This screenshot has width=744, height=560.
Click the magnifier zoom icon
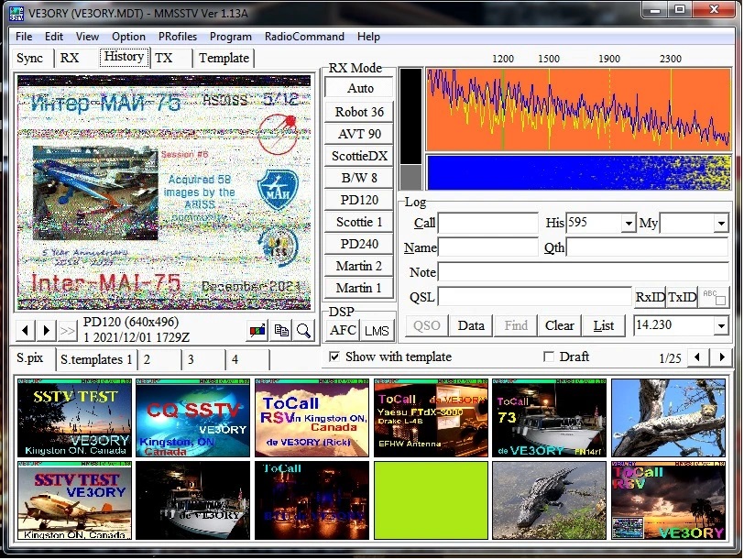pyautogui.click(x=303, y=331)
